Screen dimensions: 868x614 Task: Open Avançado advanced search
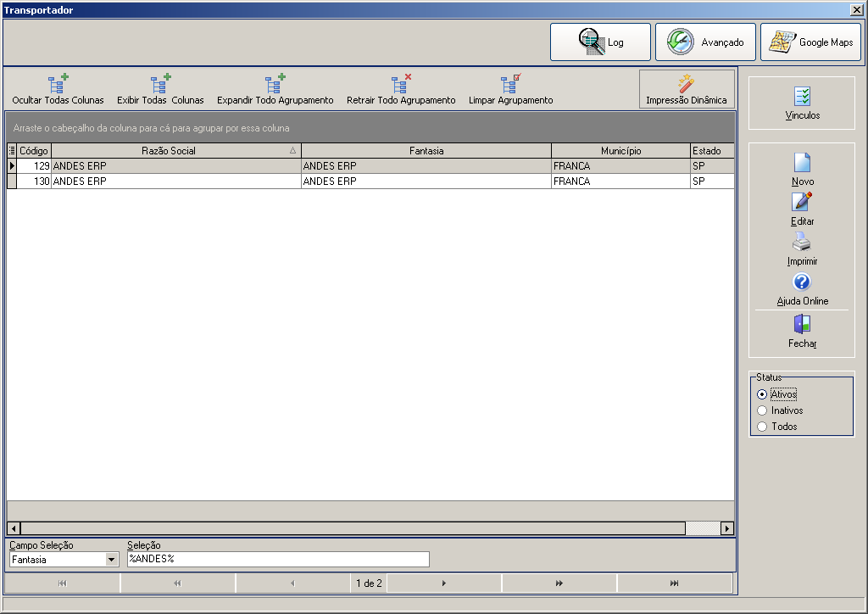(705, 42)
